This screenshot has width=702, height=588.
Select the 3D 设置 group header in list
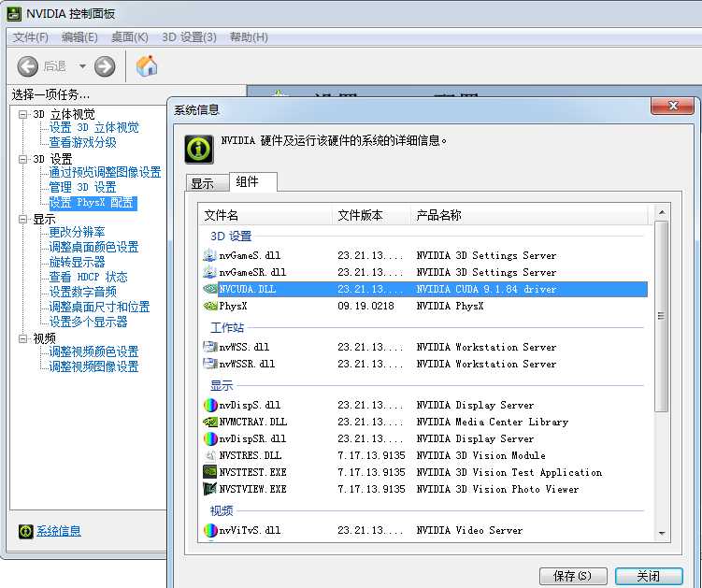pyautogui.click(x=231, y=236)
